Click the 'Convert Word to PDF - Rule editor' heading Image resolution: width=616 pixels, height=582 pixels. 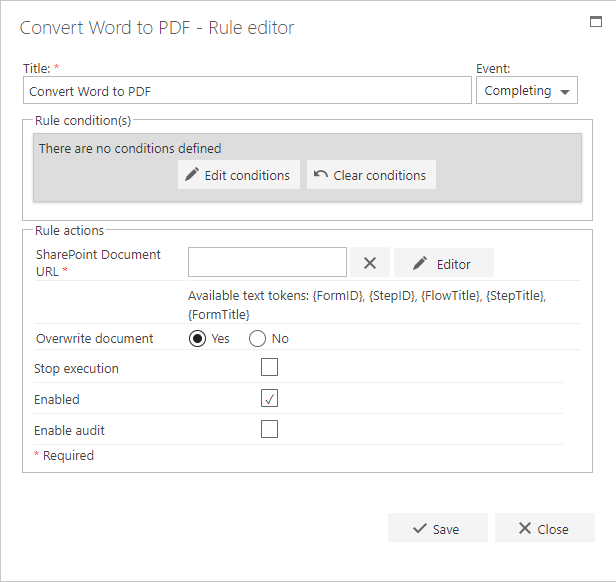pyautogui.click(x=157, y=28)
